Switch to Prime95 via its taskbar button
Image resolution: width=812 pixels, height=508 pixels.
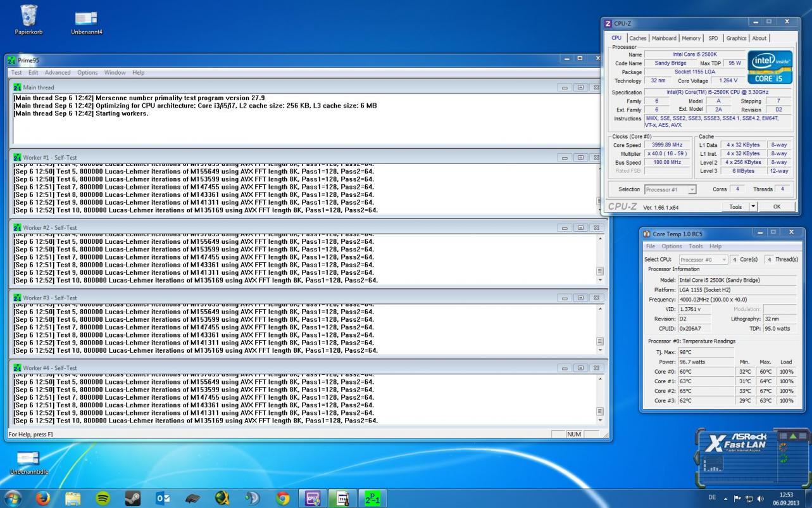[x=373, y=498]
